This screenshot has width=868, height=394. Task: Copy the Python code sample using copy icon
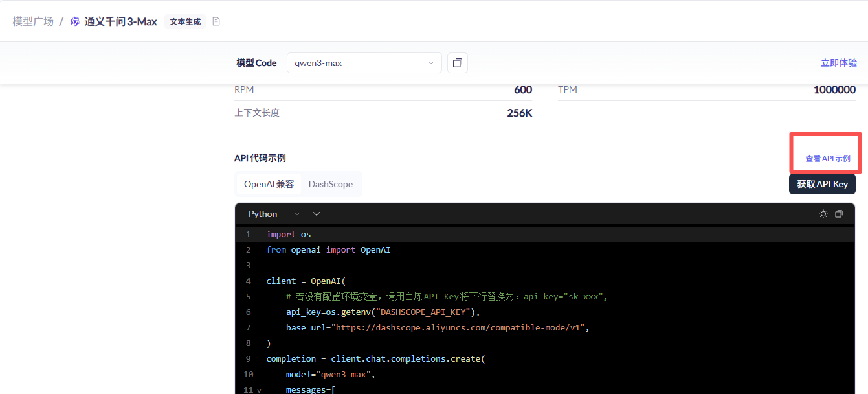point(839,214)
